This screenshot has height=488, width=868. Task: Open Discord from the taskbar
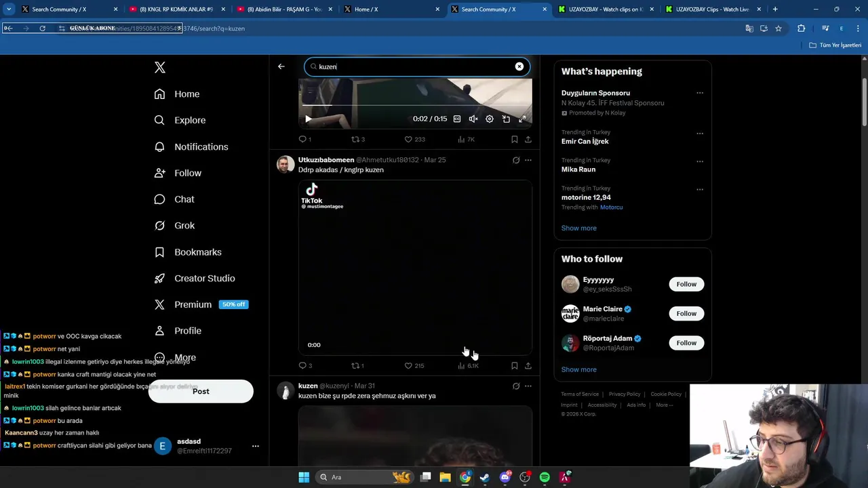pyautogui.click(x=505, y=477)
